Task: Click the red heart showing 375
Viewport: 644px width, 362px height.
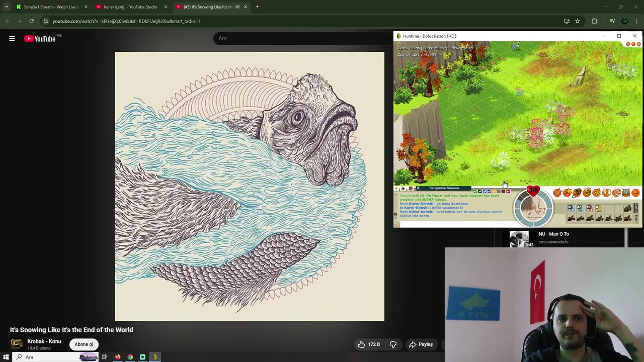Action: pyautogui.click(x=533, y=191)
